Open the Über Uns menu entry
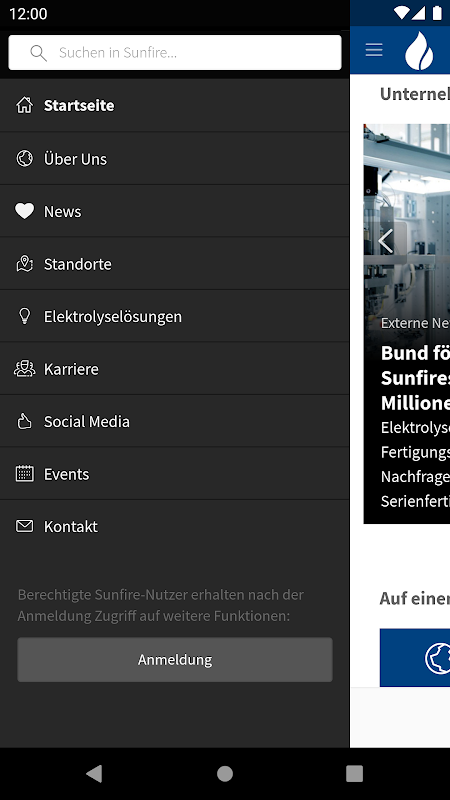 [174, 158]
